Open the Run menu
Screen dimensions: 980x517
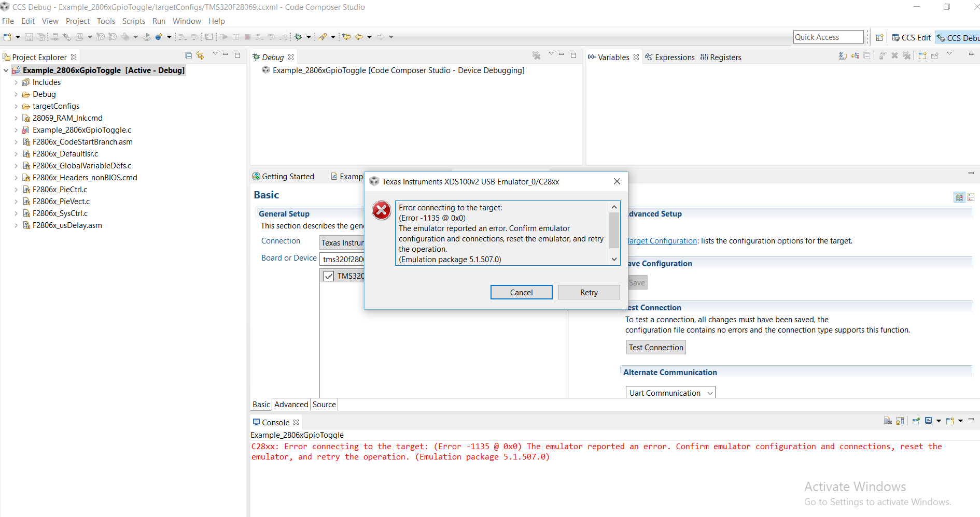coord(159,21)
